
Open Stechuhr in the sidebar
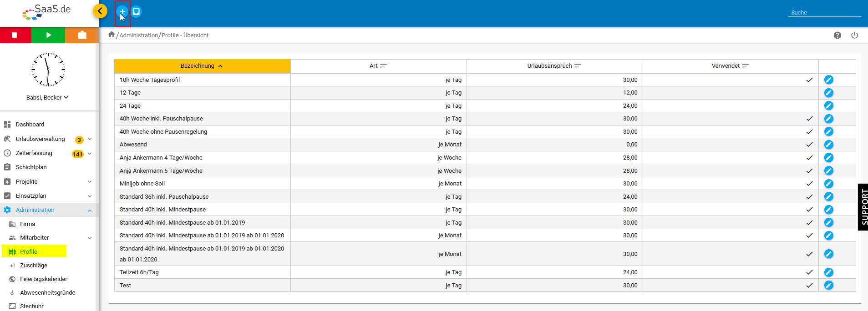coord(31,306)
